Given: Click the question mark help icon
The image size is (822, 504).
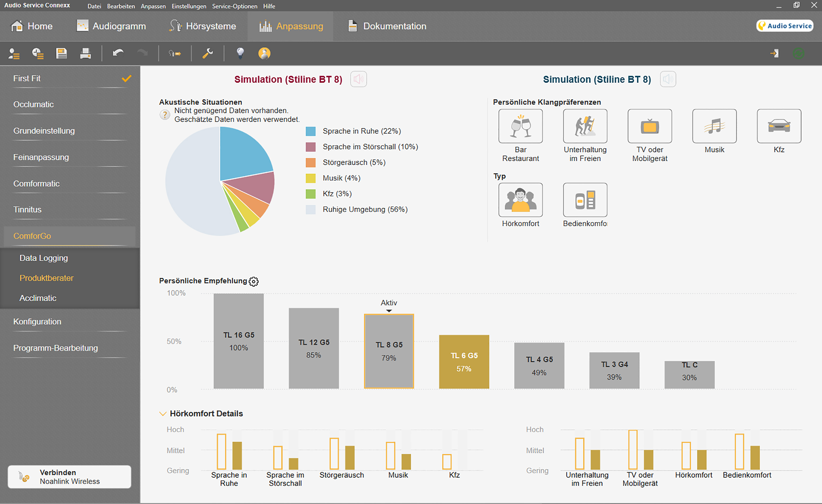Looking at the screenshot, I should [165, 115].
